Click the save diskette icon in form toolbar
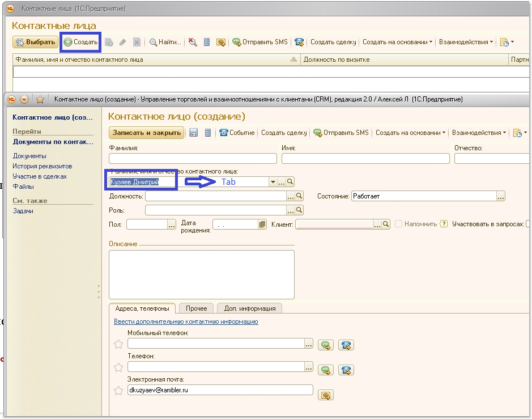This screenshot has height=419, width=532. click(194, 133)
